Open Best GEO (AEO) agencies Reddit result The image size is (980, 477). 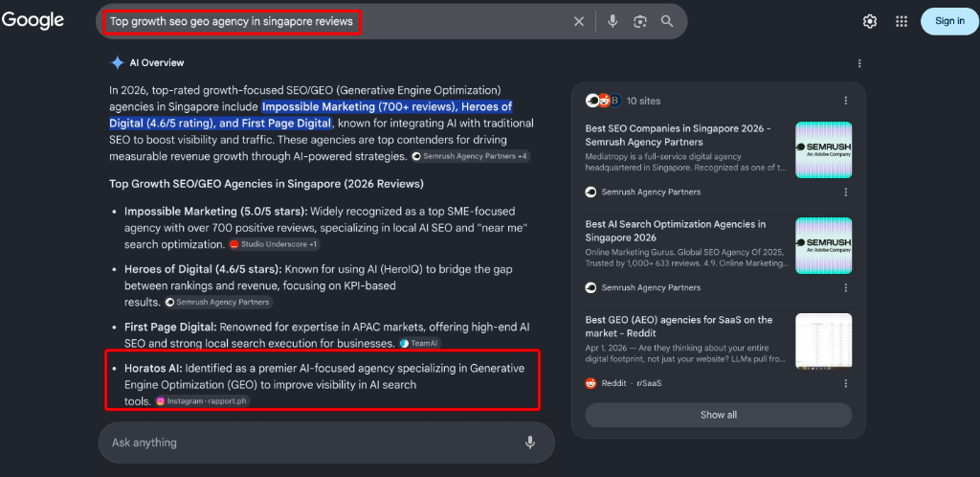tap(679, 327)
